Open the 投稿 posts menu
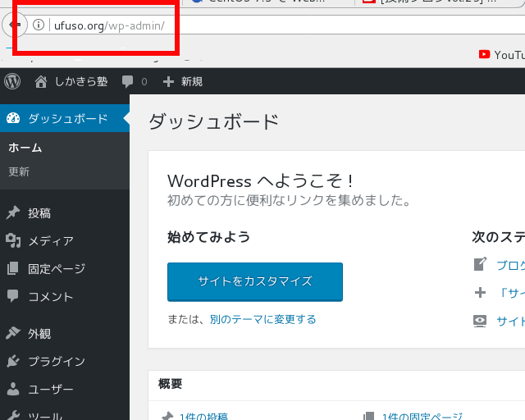This screenshot has height=420, width=525. [x=39, y=213]
